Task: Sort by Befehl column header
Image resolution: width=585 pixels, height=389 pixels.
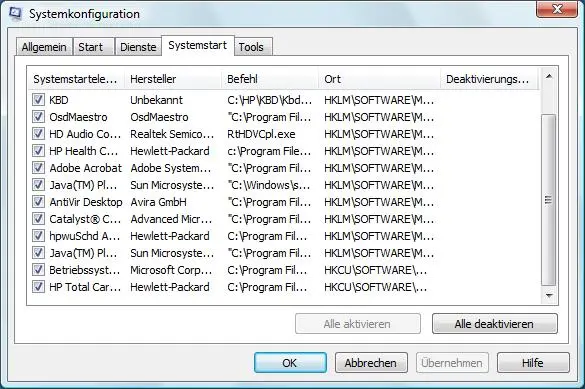Action: [270, 79]
